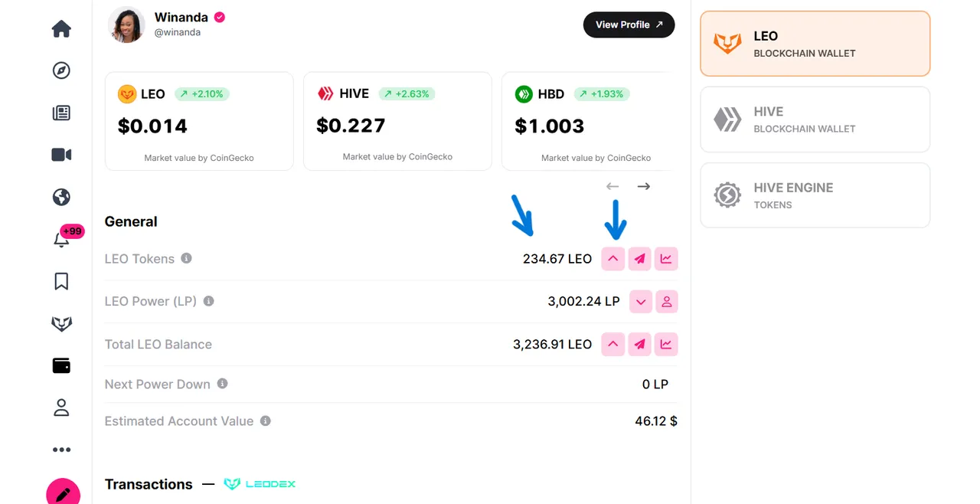Screen dimensions: 980x504
Task: Open the bookmarks sidebar icon
Action: point(61,281)
